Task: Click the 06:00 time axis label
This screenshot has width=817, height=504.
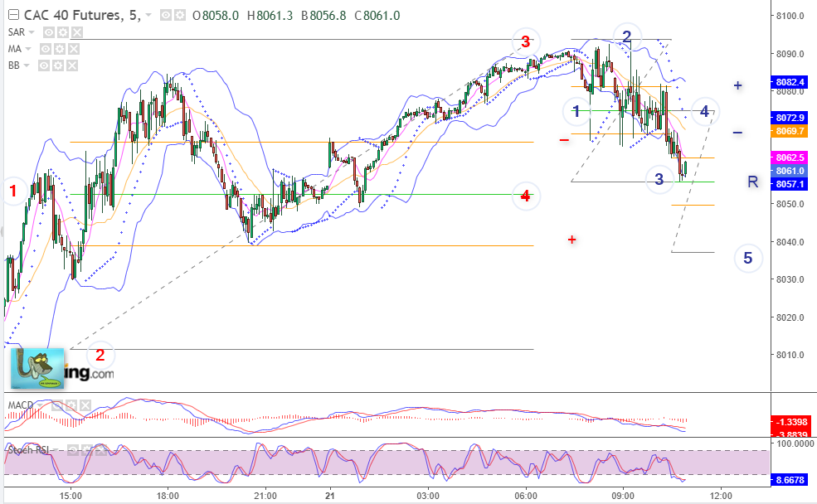Action: click(x=525, y=496)
